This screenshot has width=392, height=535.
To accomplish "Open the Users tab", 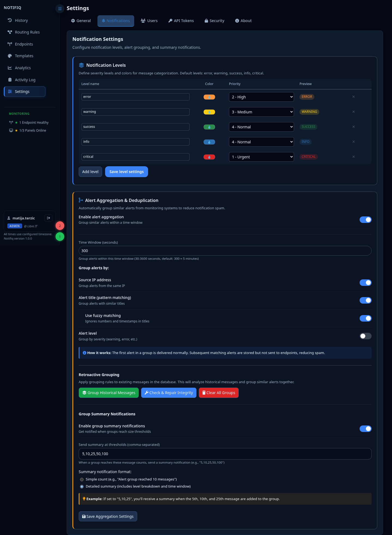I will (149, 21).
